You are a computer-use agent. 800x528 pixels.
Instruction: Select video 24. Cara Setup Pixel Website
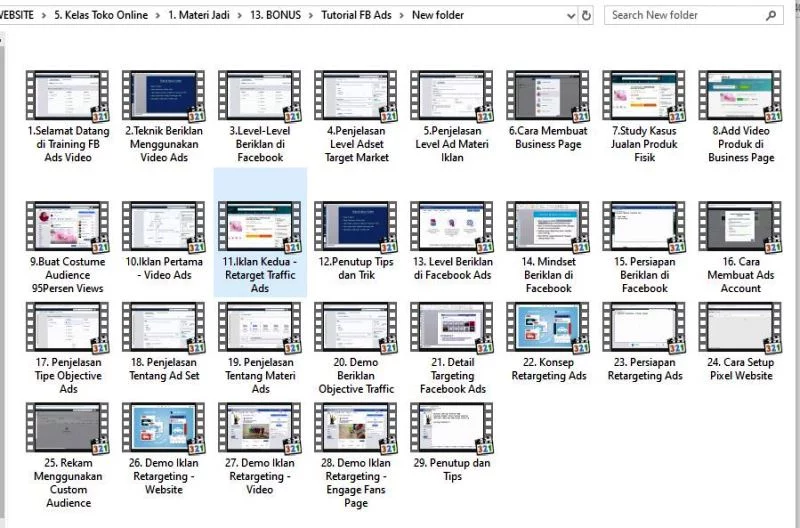pyautogui.click(x=740, y=328)
